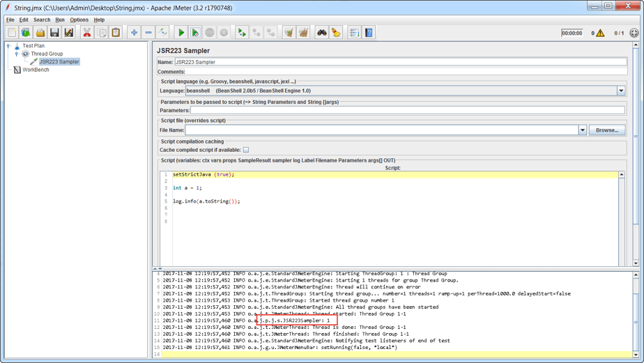This screenshot has width=644, height=363.
Task: Open the Function Helper dialog icon
Action: [x=355, y=33]
